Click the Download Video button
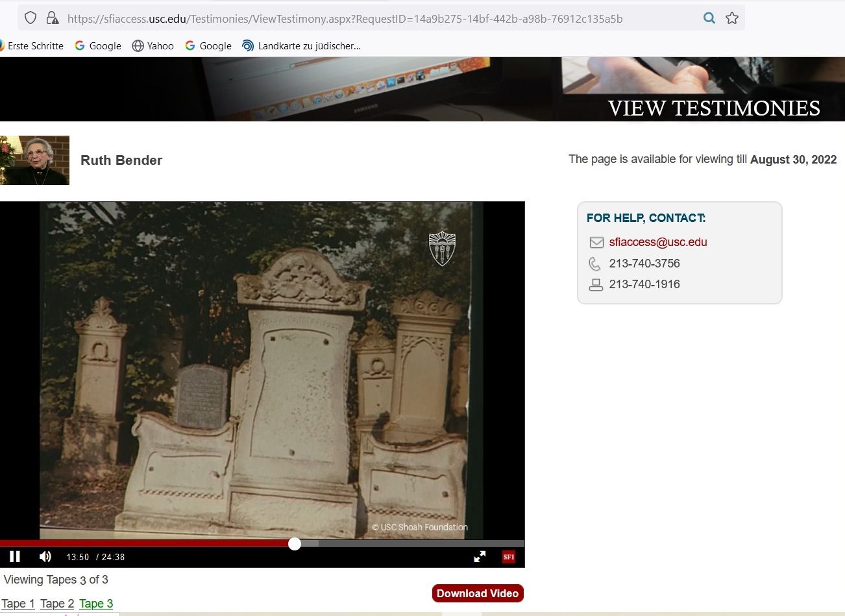Image resolution: width=845 pixels, height=616 pixels. [x=478, y=593]
